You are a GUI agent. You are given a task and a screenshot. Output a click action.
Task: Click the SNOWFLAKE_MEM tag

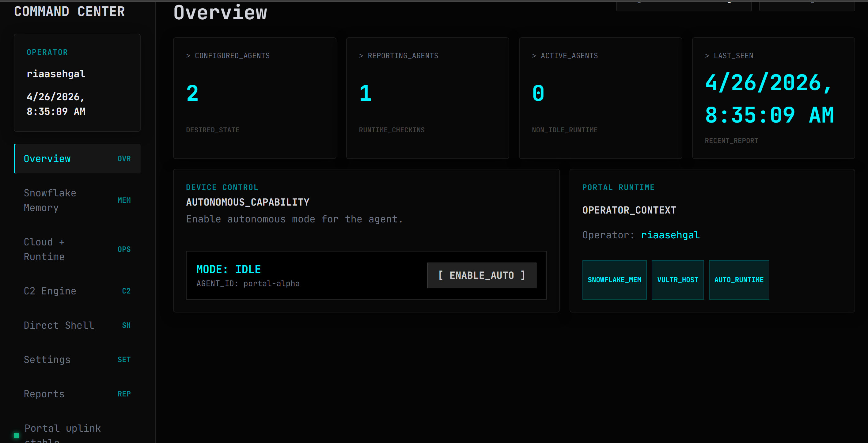tap(614, 280)
